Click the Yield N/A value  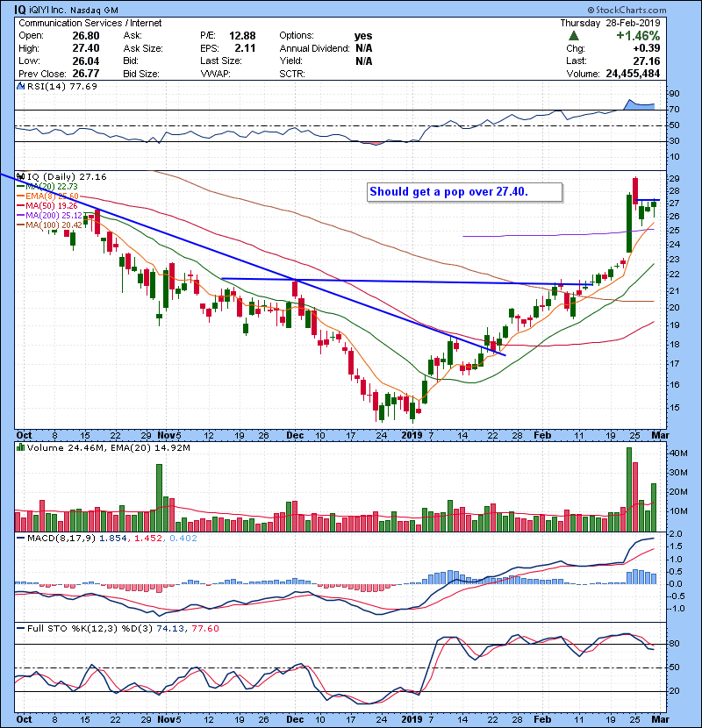coord(364,61)
